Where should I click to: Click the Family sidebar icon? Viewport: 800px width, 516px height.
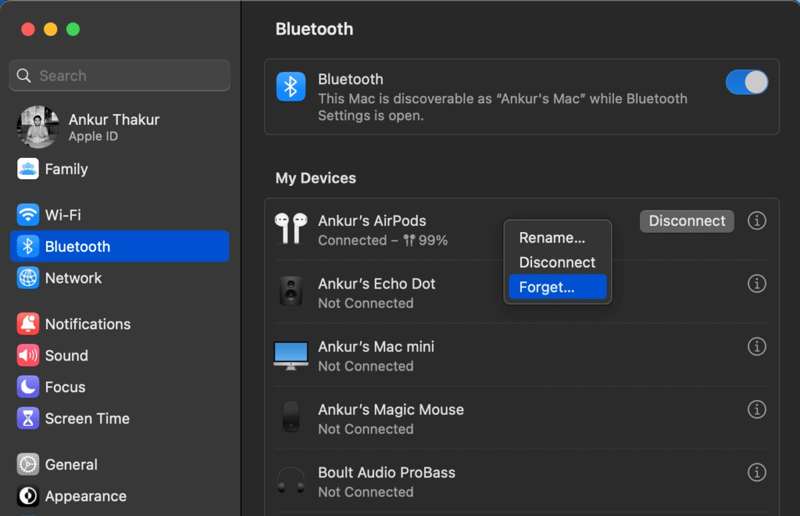[x=28, y=169]
